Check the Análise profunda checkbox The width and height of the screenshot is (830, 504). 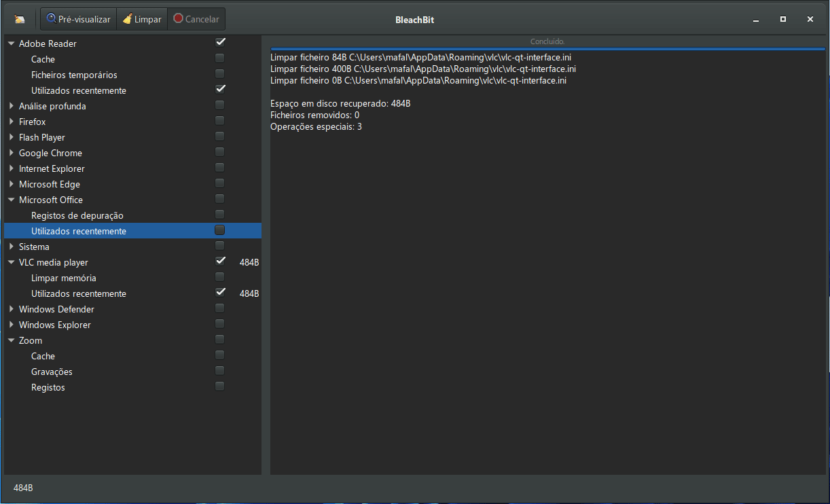pos(220,105)
